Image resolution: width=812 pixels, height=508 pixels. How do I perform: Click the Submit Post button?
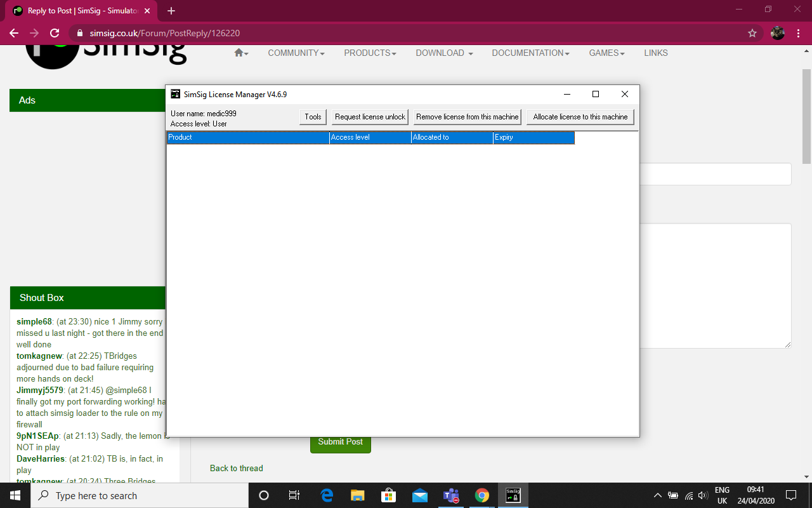[341, 443]
